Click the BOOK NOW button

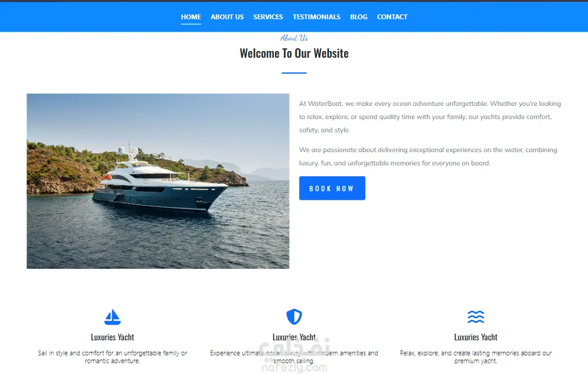(332, 188)
